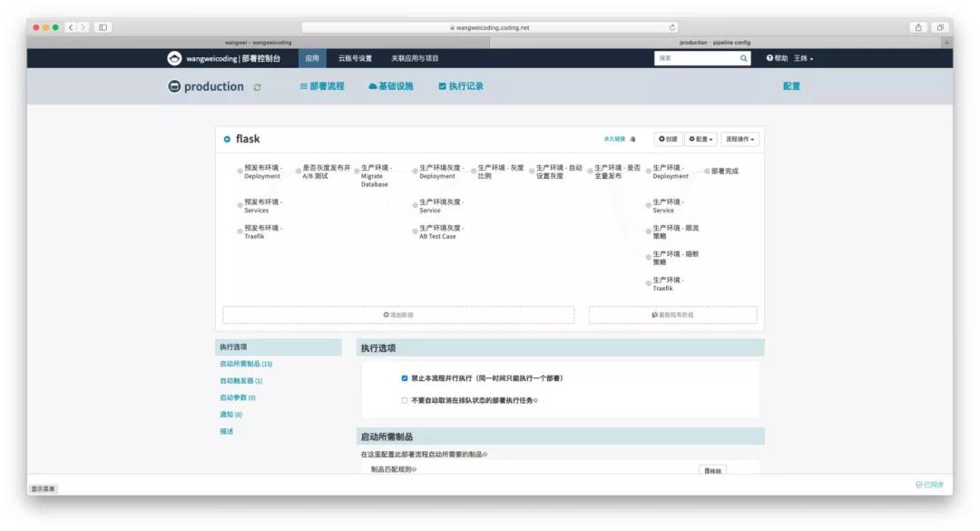This screenshot has height=531, width=980.
Task: Select stage 预发布环境 - Traefik
Action: pyautogui.click(x=260, y=232)
